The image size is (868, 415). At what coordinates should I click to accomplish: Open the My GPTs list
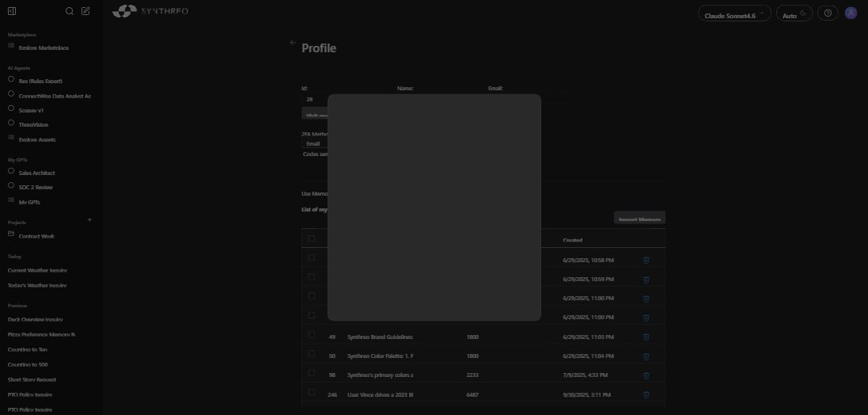coord(28,202)
